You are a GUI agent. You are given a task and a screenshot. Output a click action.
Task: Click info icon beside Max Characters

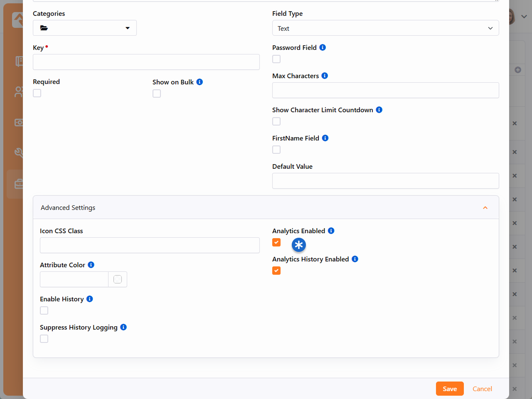tap(325, 76)
